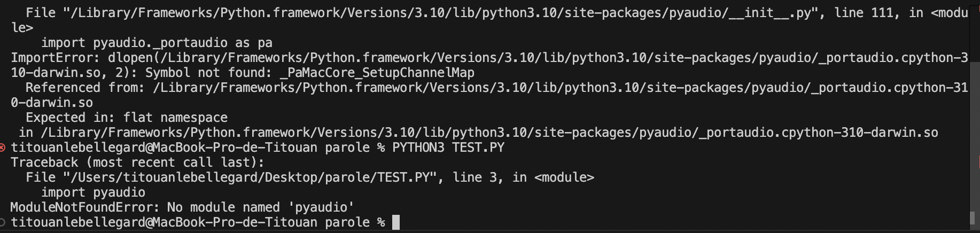Click the "import pyaudio._portaudio as pa" line

coord(157,43)
